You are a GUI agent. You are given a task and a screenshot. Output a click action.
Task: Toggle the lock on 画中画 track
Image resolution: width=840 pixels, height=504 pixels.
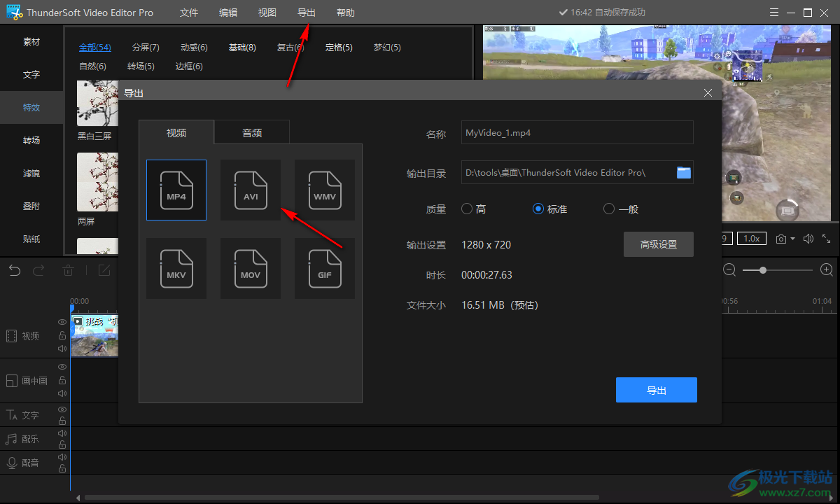(62, 380)
